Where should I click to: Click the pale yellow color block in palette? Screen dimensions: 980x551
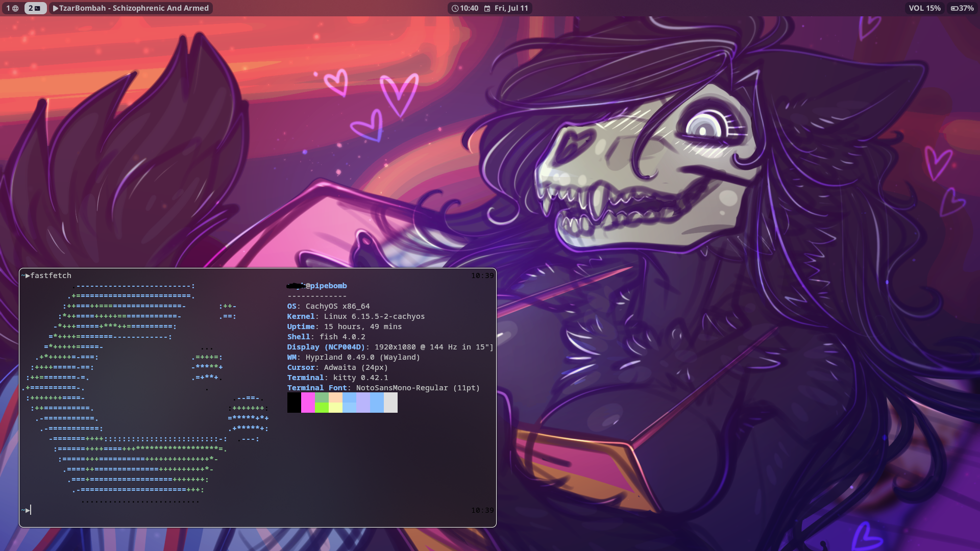point(335,408)
